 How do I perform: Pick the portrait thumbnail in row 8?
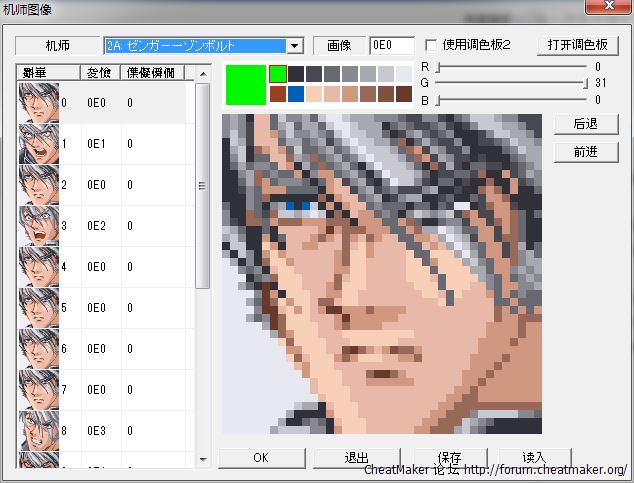[38, 431]
